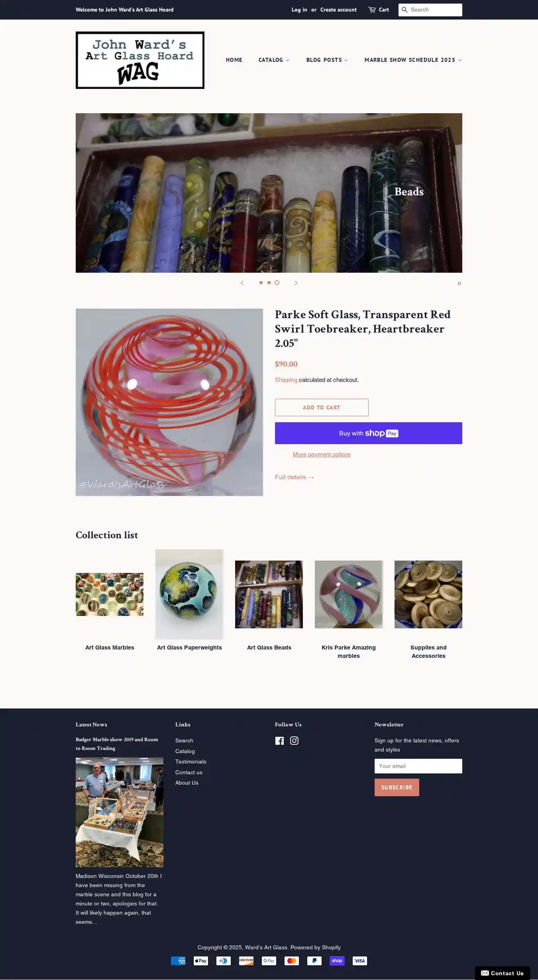Click the newsletter email field

click(418, 766)
